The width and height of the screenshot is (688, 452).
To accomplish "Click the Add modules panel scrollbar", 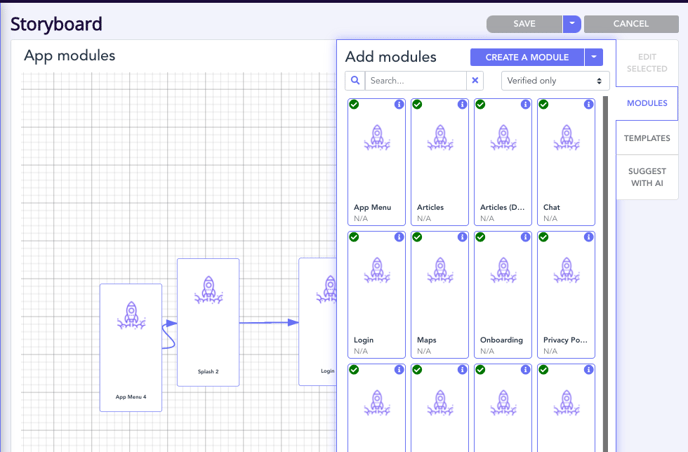I will point(606,272).
